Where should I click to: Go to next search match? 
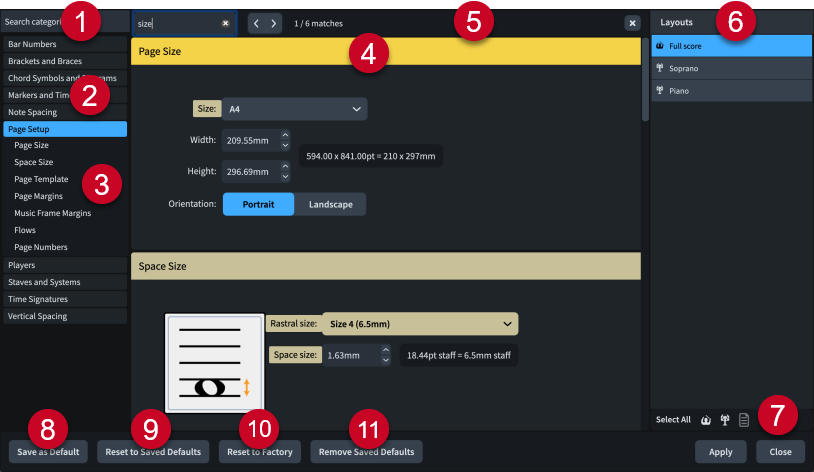(274, 22)
